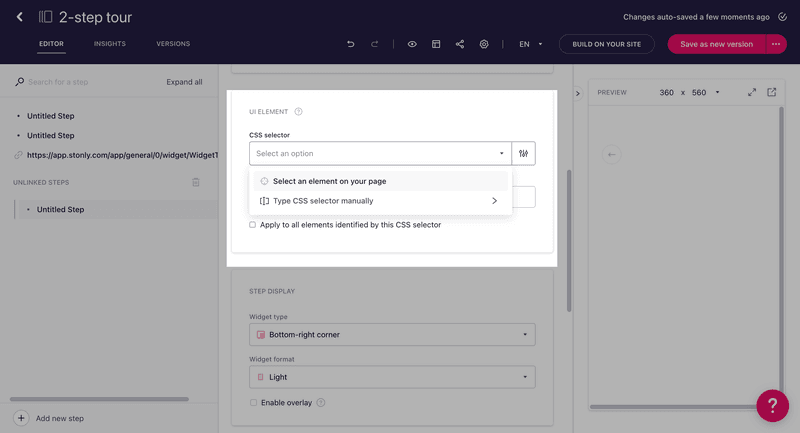Click the redo icon in the toolbar
This screenshot has width=800, height=433.
pyautogui.click(x=375, y=44)
